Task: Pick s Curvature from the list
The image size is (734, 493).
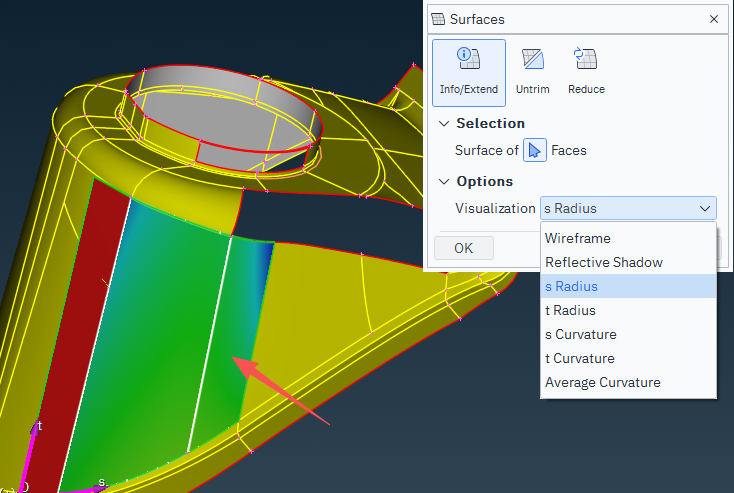Action: (x=580, y=334)
